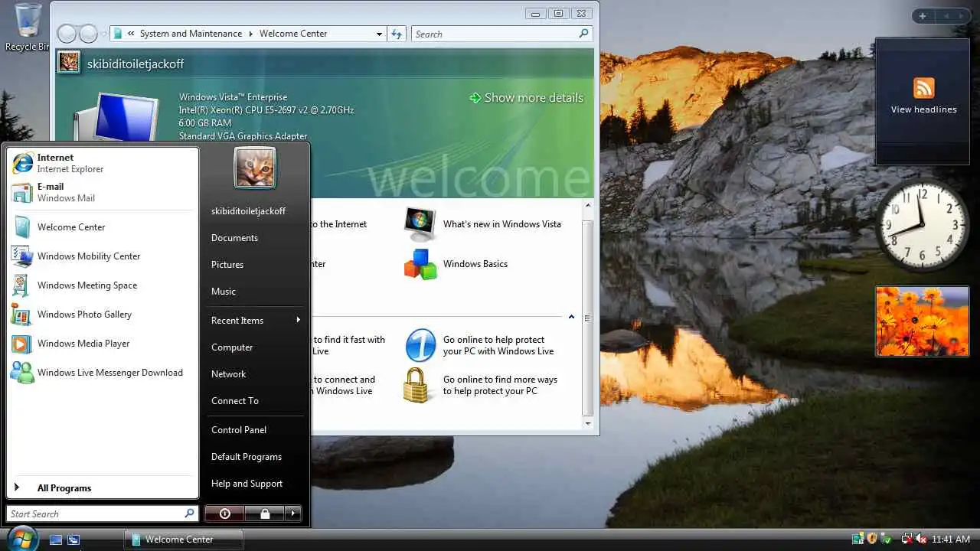Click the search magnifier in Welcome Center
This screenshot has width=980, height=551.
click(x=583, y=34)
